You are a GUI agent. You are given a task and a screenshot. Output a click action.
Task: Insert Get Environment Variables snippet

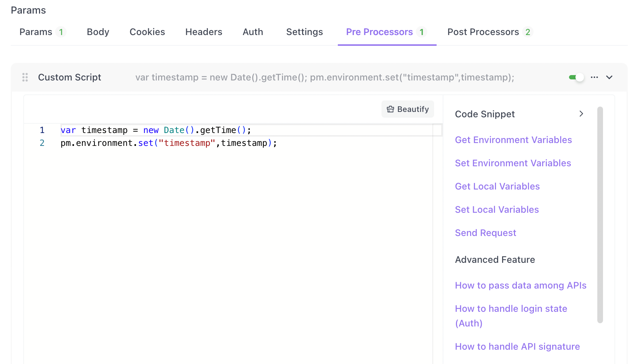pyautogui.click(x=513, y=140)
